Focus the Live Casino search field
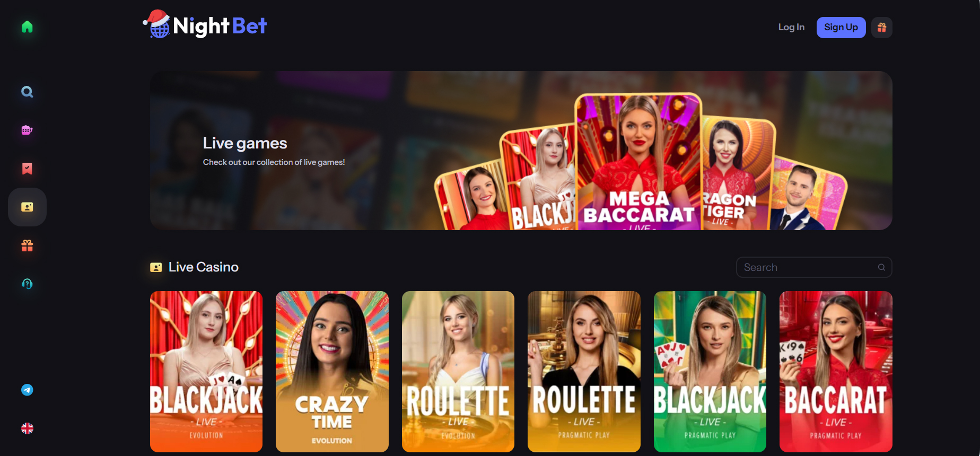980x456 pixels. click(814, 267)
